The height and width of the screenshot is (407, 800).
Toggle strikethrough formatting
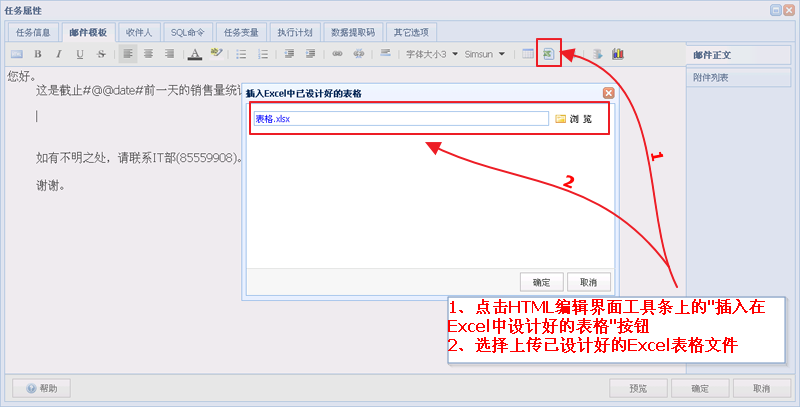[101, 54]
